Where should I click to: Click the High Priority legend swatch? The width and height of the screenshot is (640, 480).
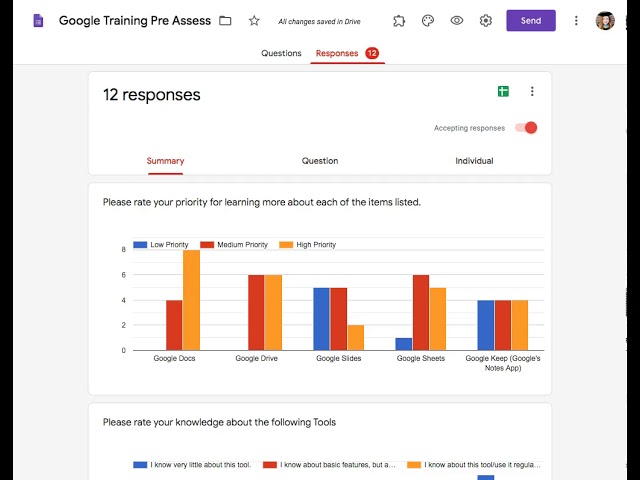coord(286,245)
